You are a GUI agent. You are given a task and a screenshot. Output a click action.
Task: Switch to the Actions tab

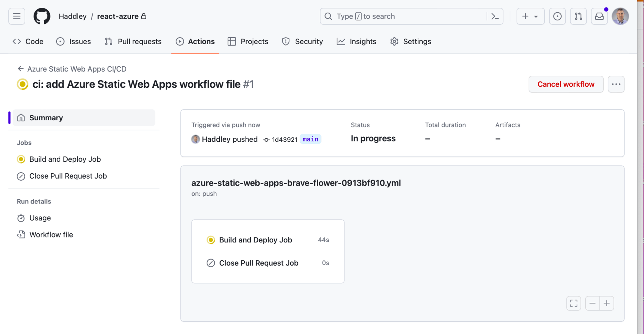tap(195, 41)
